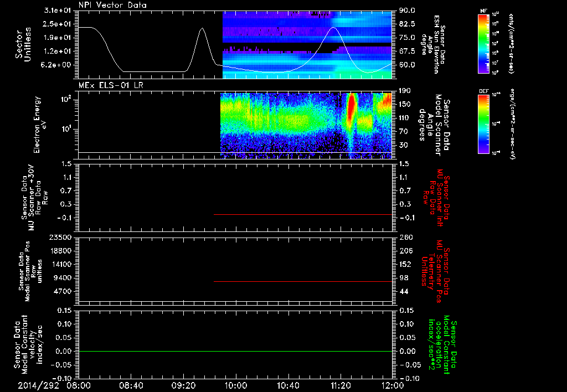The width and height of the screenshot is (567, 392).
Task: Click the 4700 scanner position tick
Action: 63,291
